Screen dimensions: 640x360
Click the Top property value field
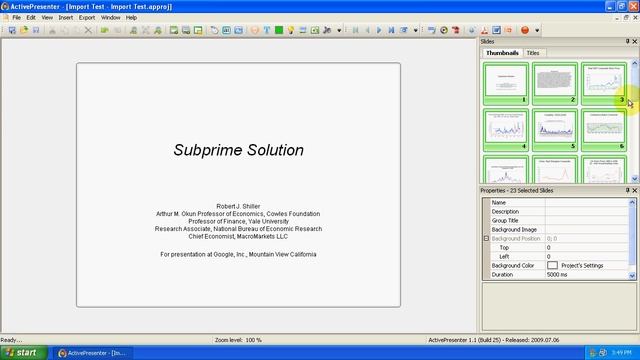(x=587, y=247)
